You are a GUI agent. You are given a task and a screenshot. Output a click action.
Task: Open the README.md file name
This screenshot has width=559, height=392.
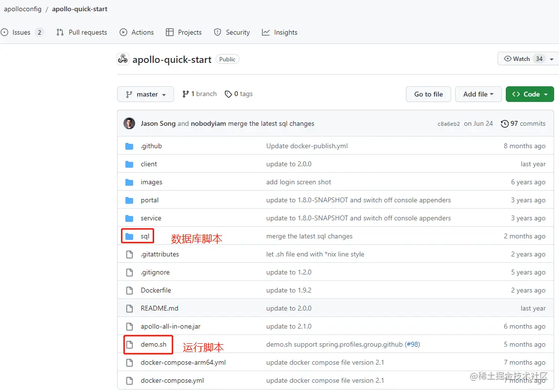[x=160, y=309]
